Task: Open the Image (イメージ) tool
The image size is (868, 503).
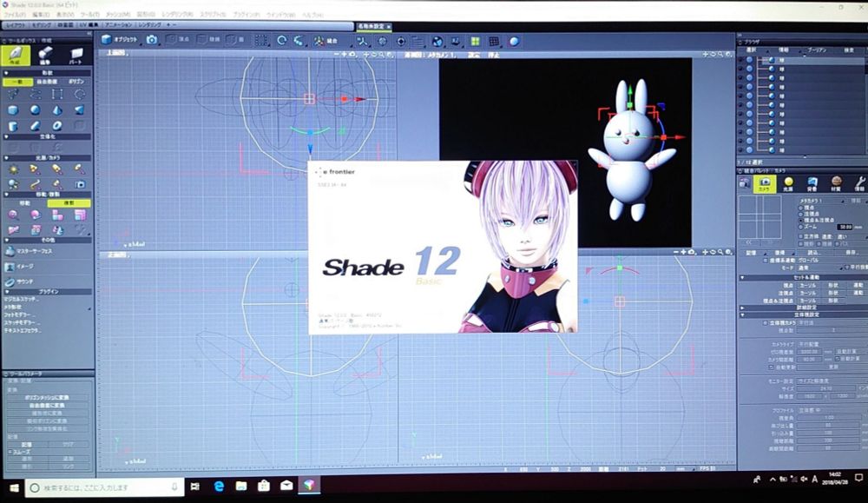Action: pos(20,267)
